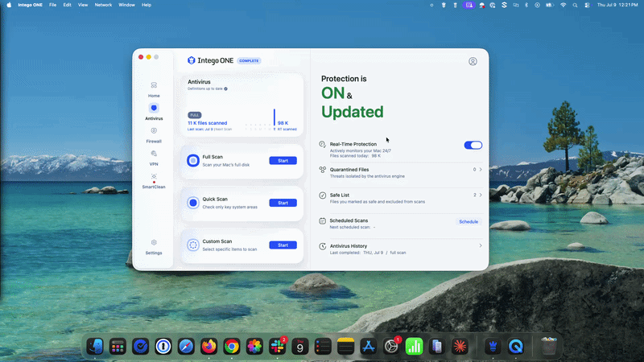Screen dimensions: 644x362
Task: Click the Antivirus summary card title
Action: click(x=199, y=82)
